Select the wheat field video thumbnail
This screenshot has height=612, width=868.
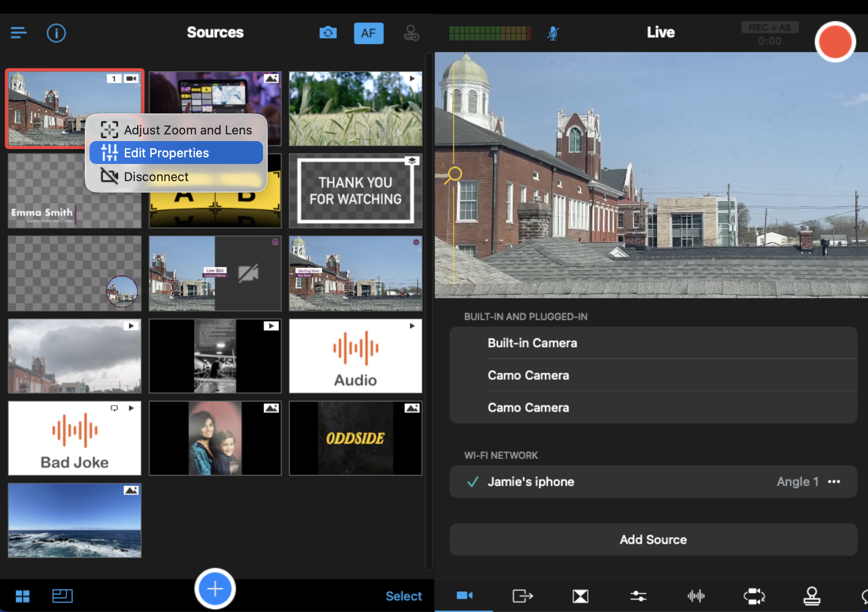355,109
